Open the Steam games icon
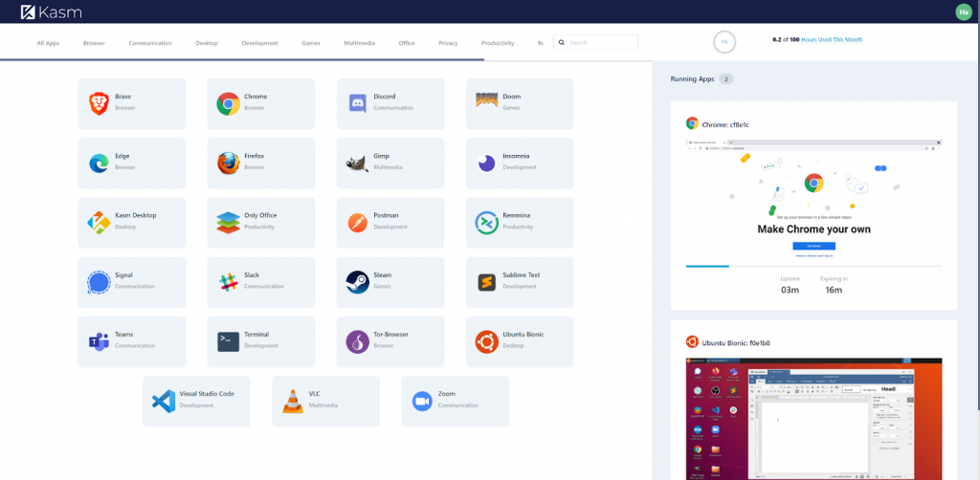Screen dimensions: 980x480 tap(358, 282)
